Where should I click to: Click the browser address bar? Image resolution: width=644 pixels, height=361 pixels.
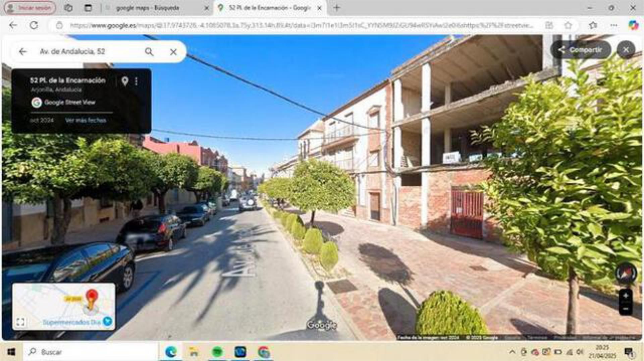(x=302, y=25)
